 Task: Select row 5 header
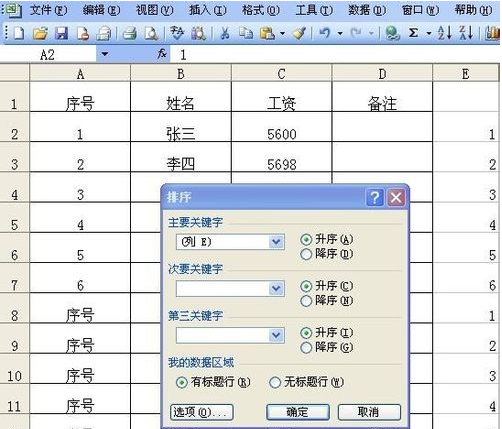click(14, 218)
